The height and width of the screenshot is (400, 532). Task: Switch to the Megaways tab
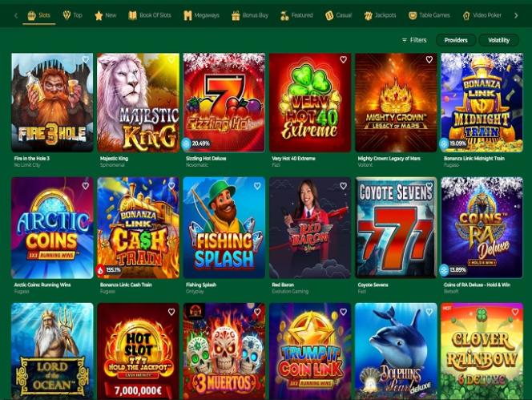click(x=201, y=15)
